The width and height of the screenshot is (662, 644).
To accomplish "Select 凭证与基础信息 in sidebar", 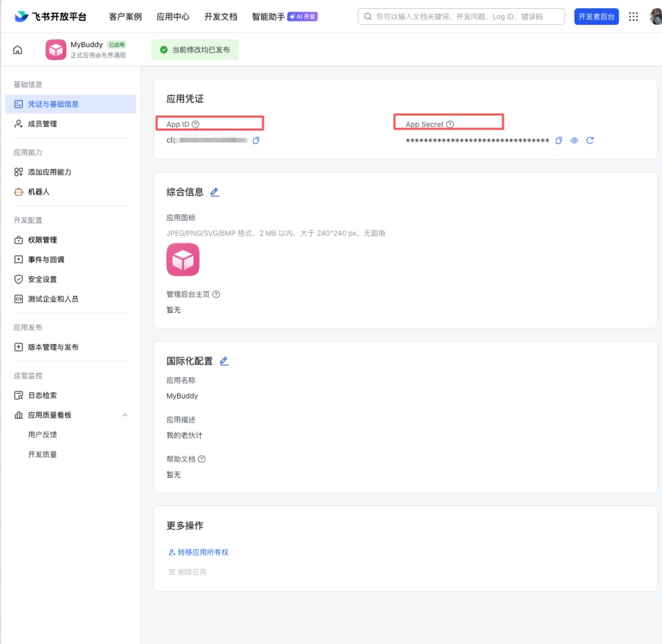I will (x=70, y=104).
